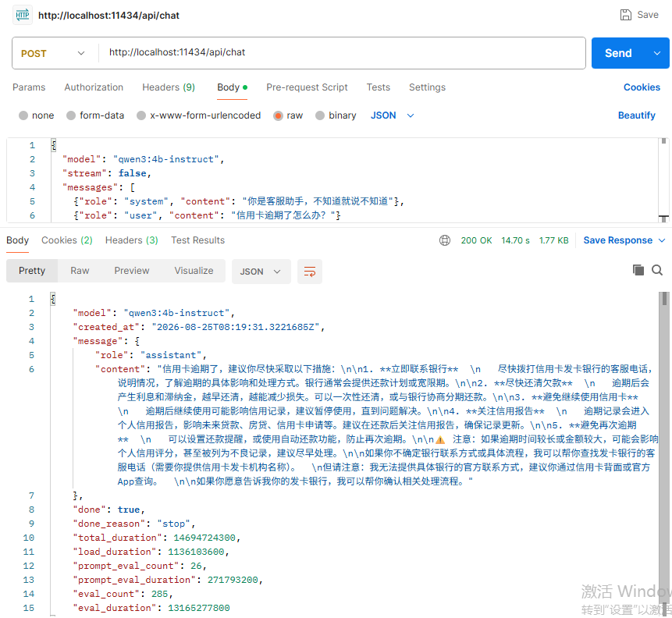Open the Tests tab
This screenshot has width=672, height=618.
pos(378,87)
